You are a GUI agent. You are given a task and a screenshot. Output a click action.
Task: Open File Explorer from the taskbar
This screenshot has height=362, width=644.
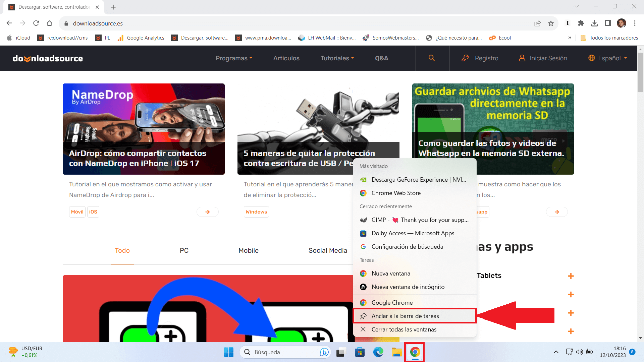(396, 352)
